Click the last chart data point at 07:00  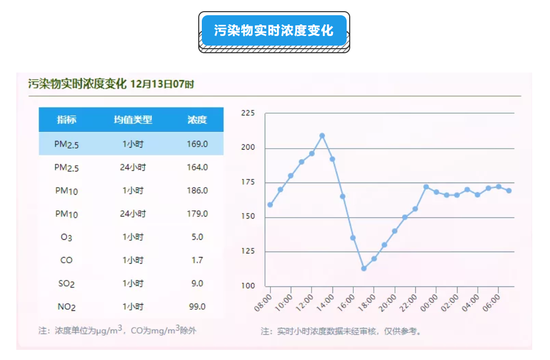(509, 191)
